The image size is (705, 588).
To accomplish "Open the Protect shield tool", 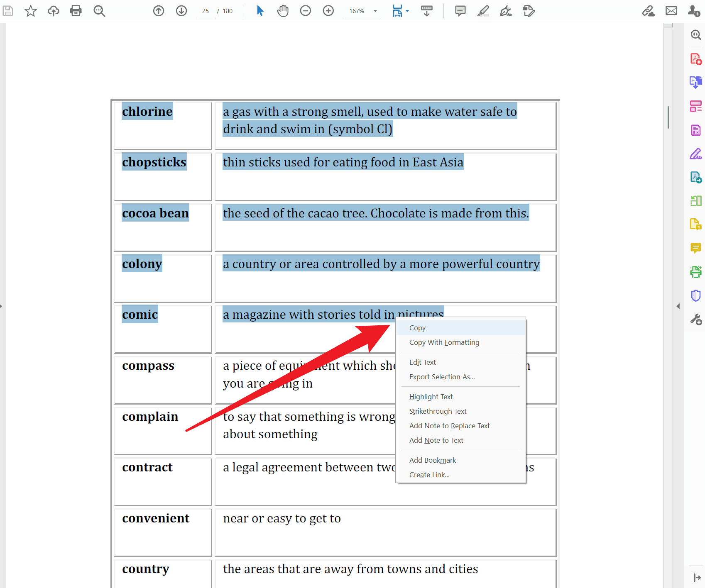I will (696, 295).
